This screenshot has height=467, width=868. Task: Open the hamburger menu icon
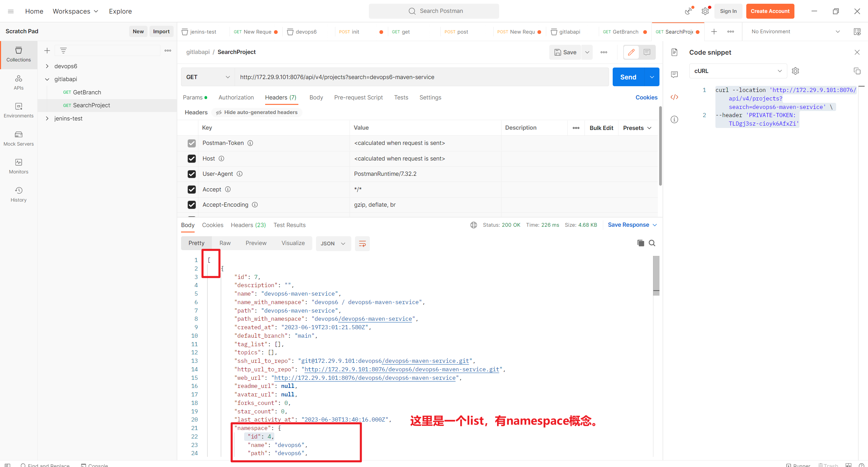11,11
